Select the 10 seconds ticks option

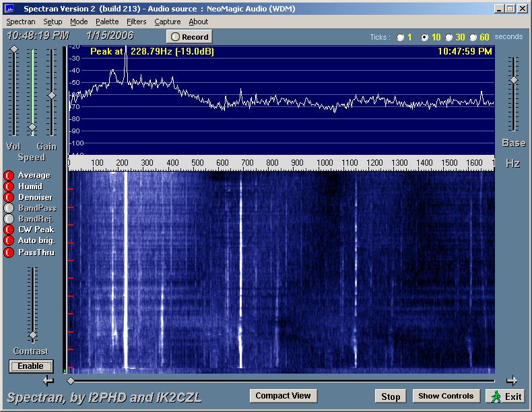tap(424, 37)
